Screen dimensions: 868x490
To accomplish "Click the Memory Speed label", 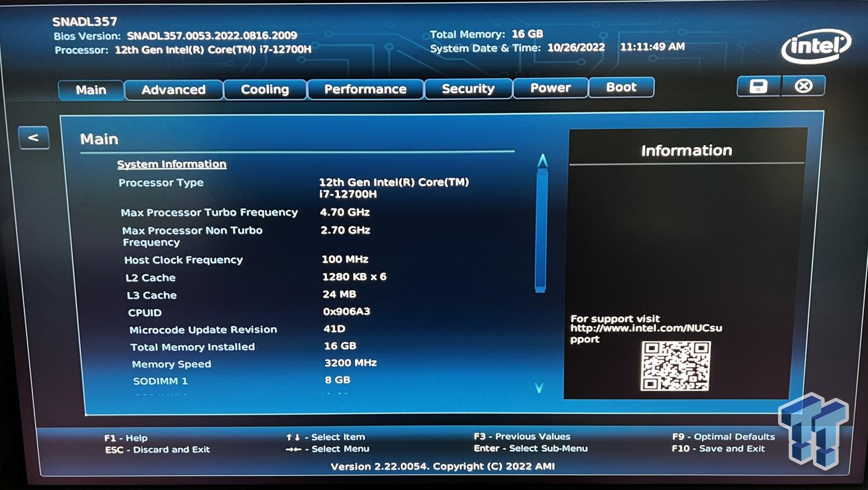I will tap(171, 364).
